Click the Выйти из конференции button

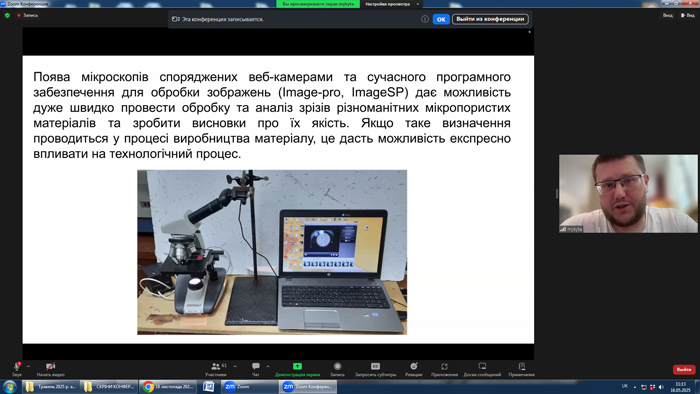[490, 19]
